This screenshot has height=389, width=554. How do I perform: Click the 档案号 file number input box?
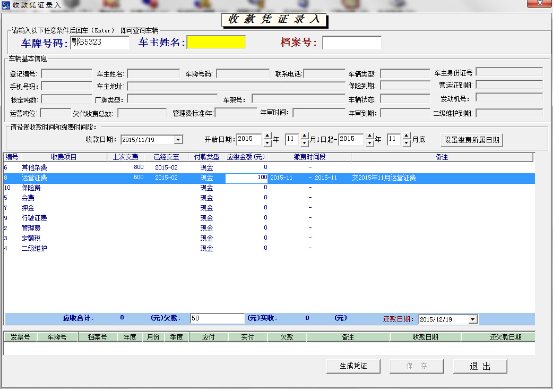[352, 42]
